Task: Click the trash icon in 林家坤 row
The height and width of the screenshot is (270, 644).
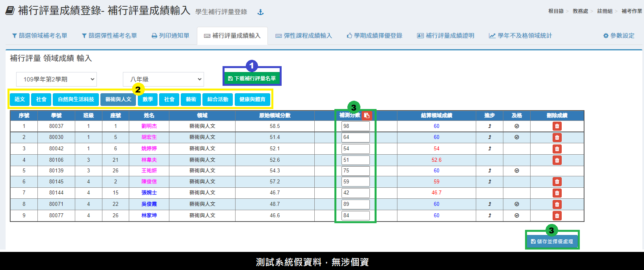Action: 557,216
